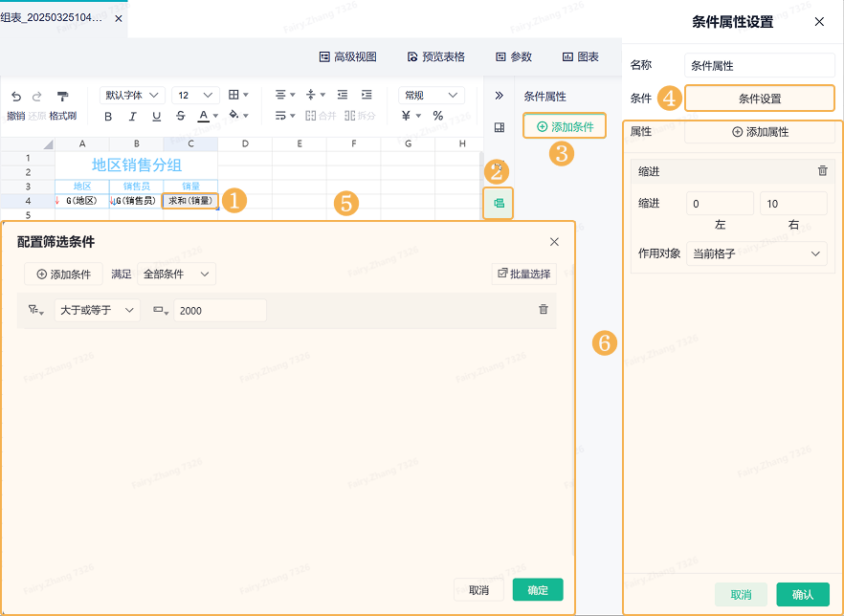Click the filter type icon in condition row
The image size is (844, 616).
(x=35, y=311)
